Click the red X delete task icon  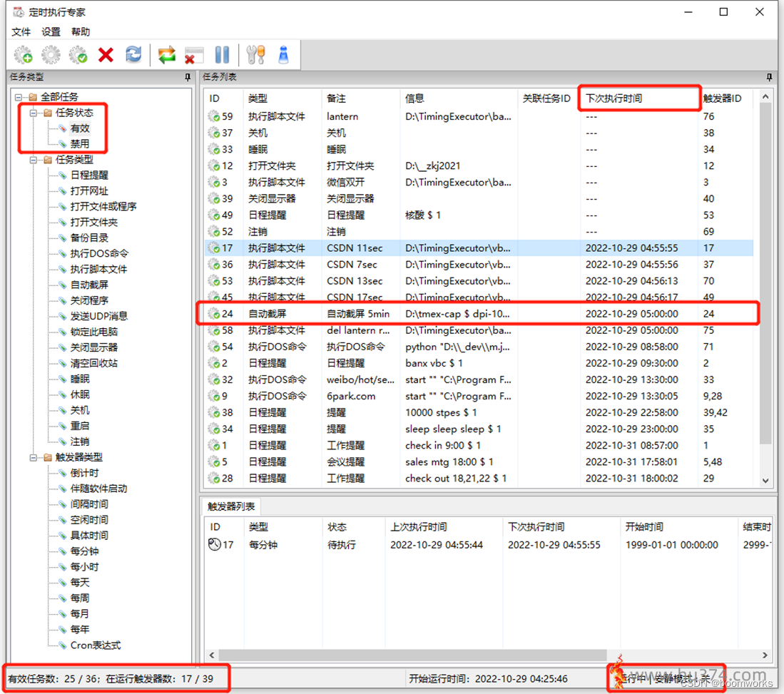click(106, 54)
